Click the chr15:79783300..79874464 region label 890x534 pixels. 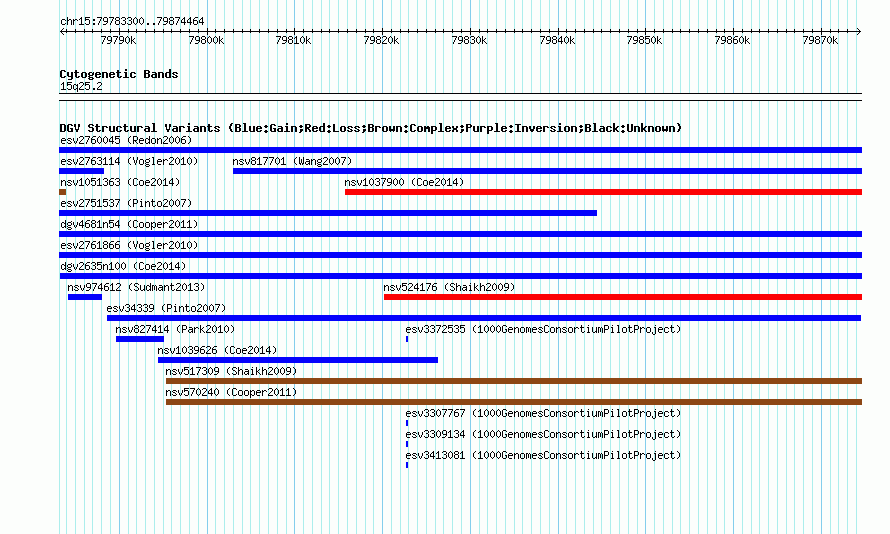(132, 21)
